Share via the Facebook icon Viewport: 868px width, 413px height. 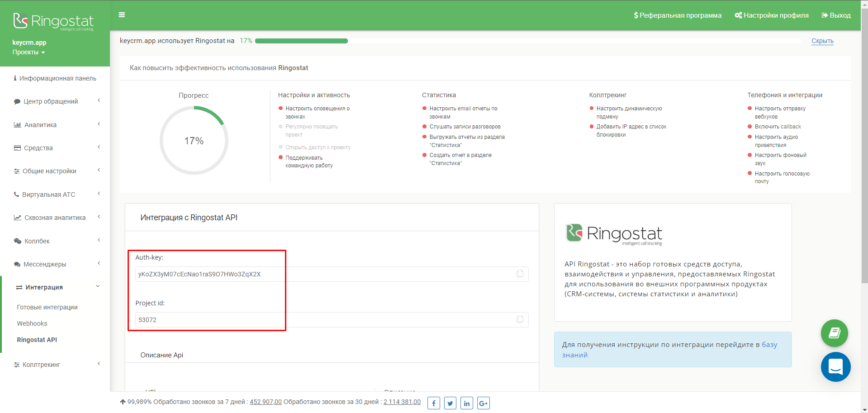tap(433, 403)
